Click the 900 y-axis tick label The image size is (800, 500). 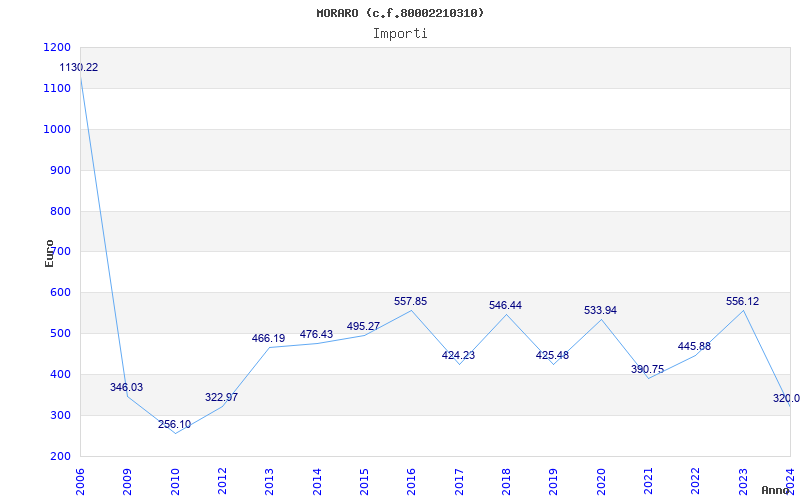[x=61, y=170]
